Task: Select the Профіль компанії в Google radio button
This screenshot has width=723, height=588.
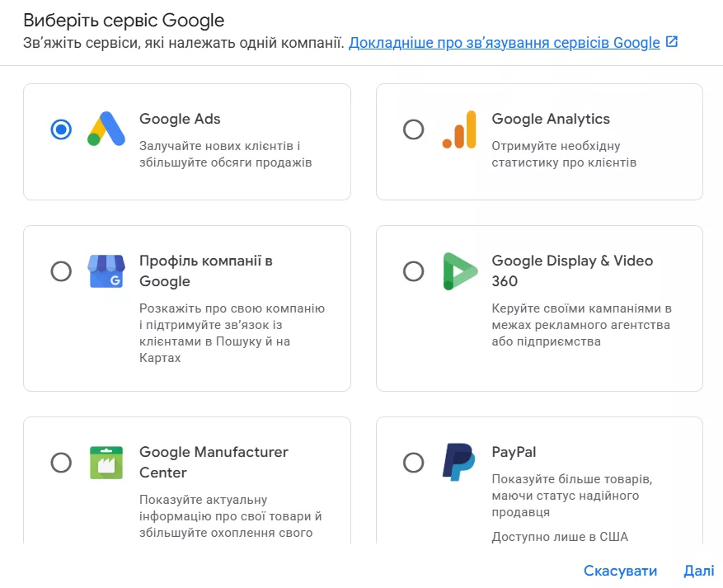Action: click(61, 270)
